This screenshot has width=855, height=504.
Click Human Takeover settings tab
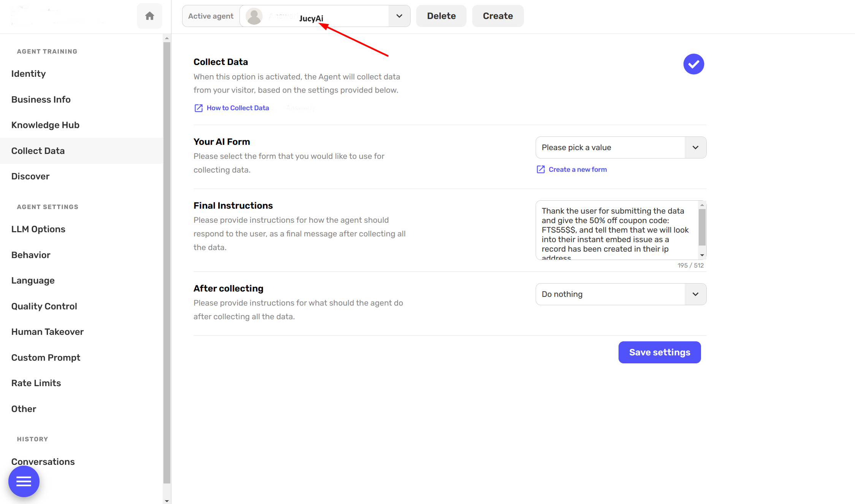click(x=48, y=332)
